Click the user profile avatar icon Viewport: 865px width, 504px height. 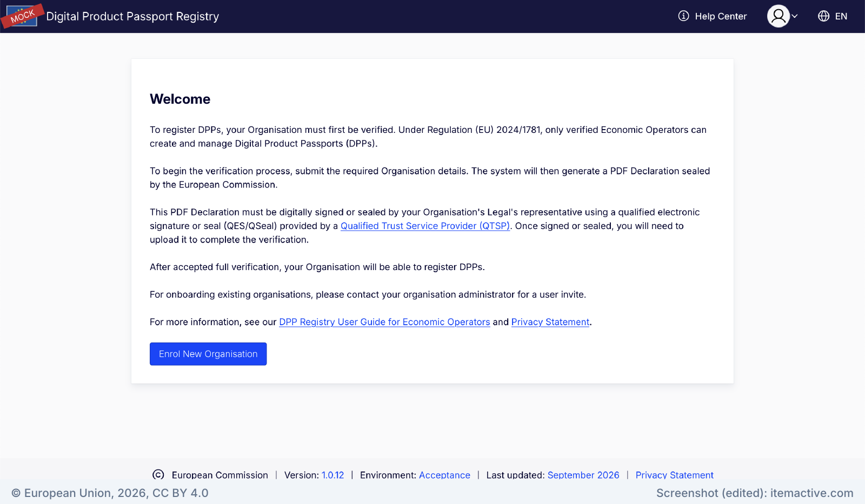point(778,16)
